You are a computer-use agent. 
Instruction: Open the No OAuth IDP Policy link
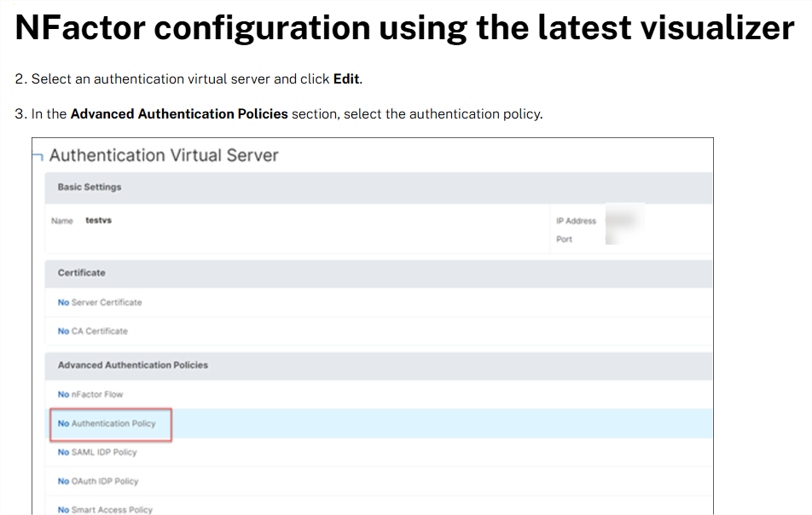point(98,482)
